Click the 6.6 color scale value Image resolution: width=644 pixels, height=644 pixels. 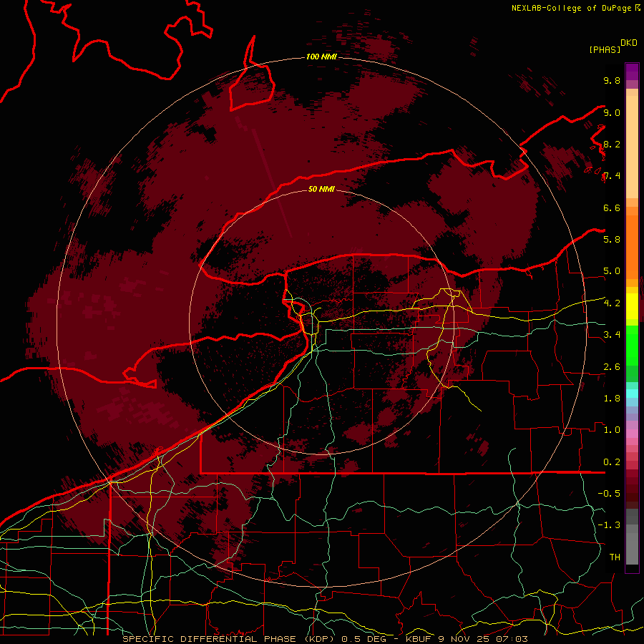click(612, 208)
